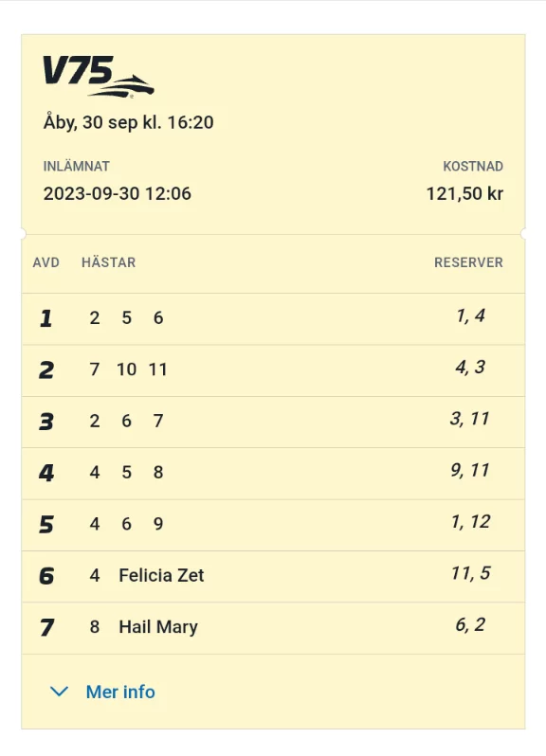This screenshot has width=546, height=756.
Task: Click reserves 11, 5 in avdelning 6
Action: [x=470, y=573]
